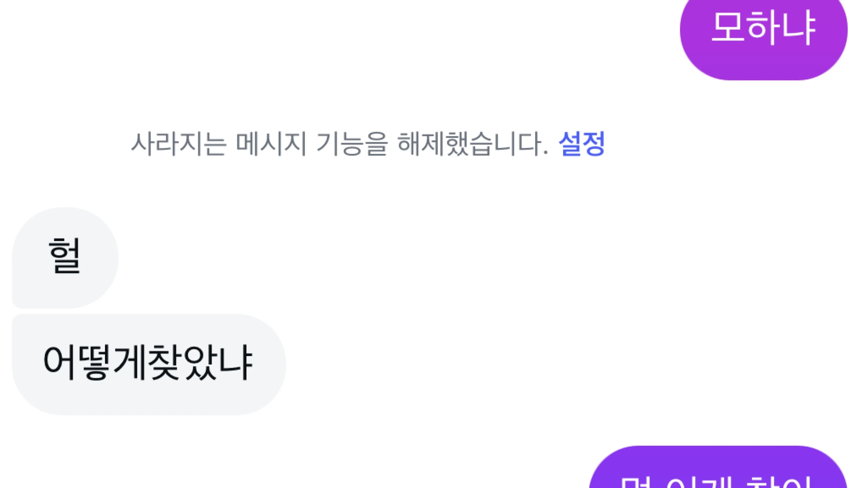Image resolution: width=868 pixels, height=488 pixels.
Task: Click 해제했습니다. in the system notice
Action: point(472,144)
